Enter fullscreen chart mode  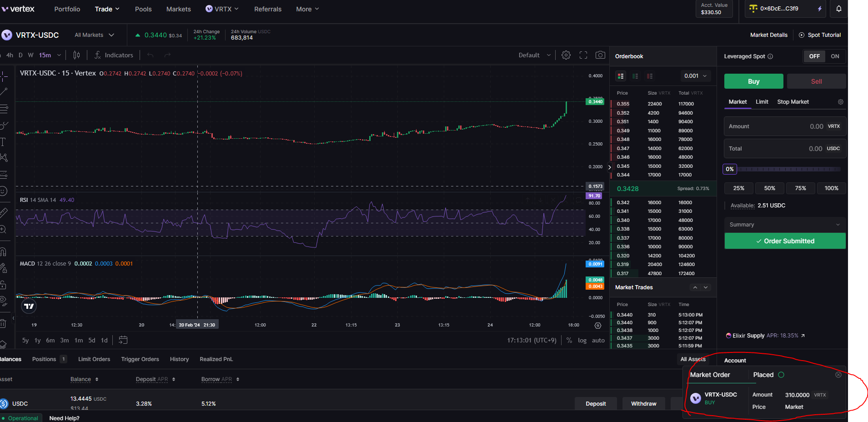coord(583,55)
